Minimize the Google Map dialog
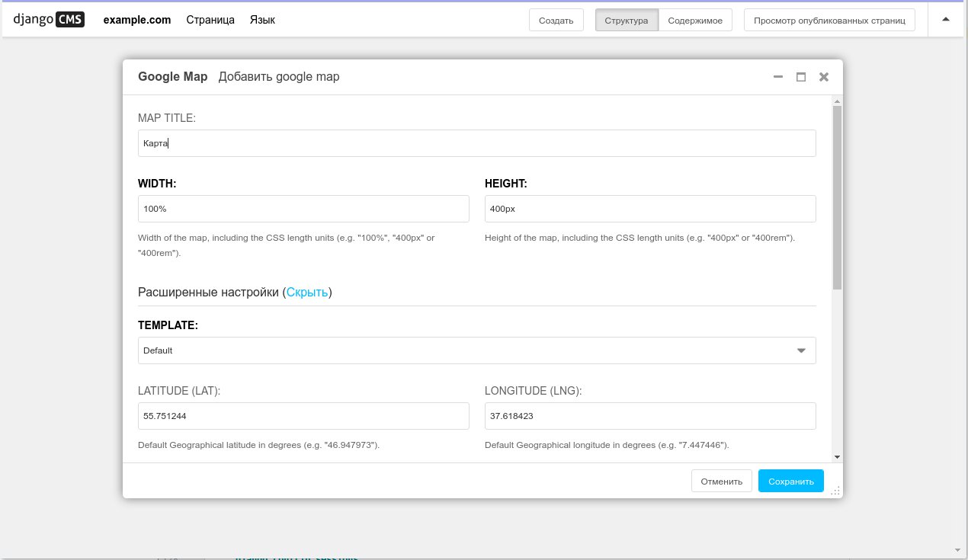The image size is (968, 560). point(778,77)
